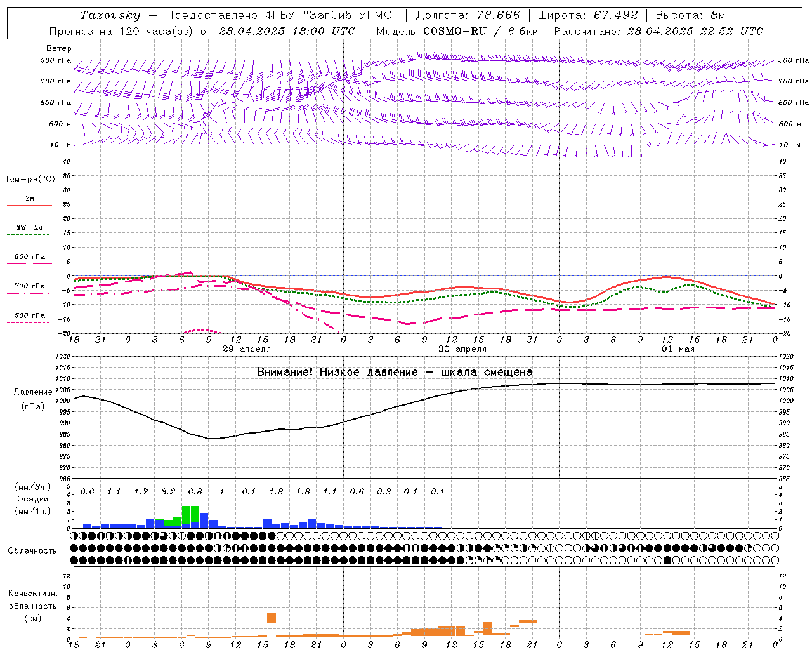This screenshot has width=812, height=650.
Task: Click the 0.3 three-hour precipitation value
Action: pos(384,492)
